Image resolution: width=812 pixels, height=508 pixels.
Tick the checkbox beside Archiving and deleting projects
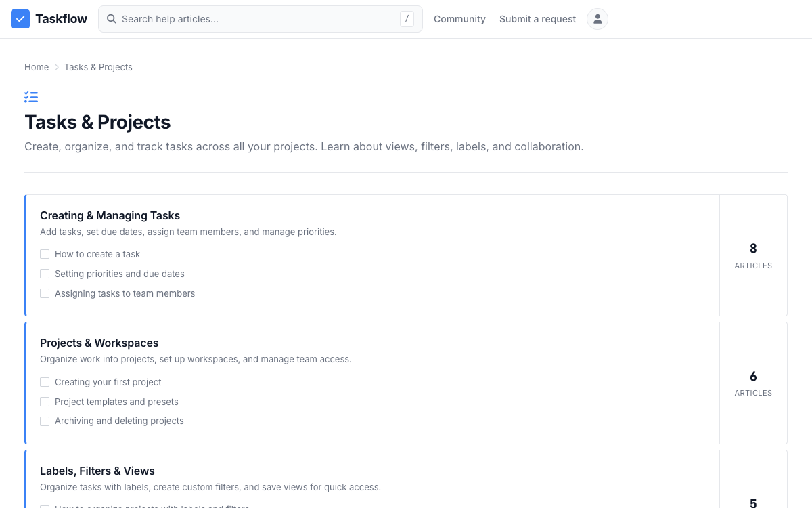click(x=45, y=421)
